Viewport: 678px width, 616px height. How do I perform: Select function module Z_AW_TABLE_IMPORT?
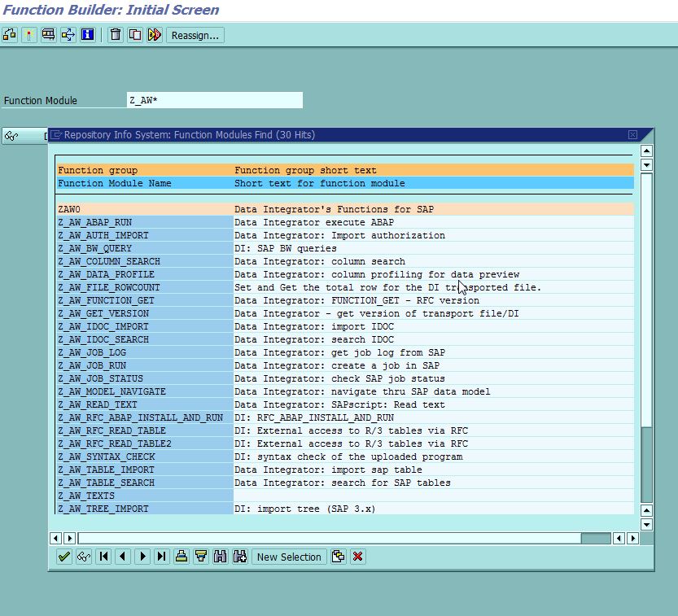345,470
